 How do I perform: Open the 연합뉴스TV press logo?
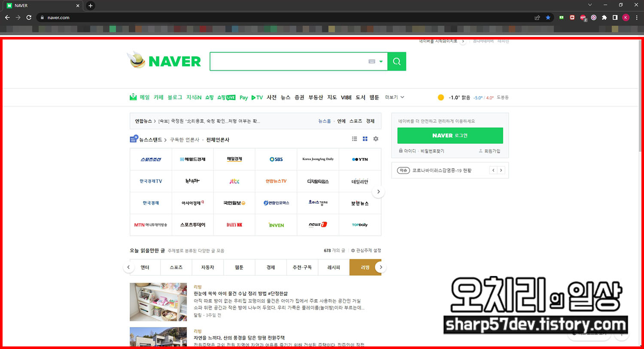click(x=276, y=181)
